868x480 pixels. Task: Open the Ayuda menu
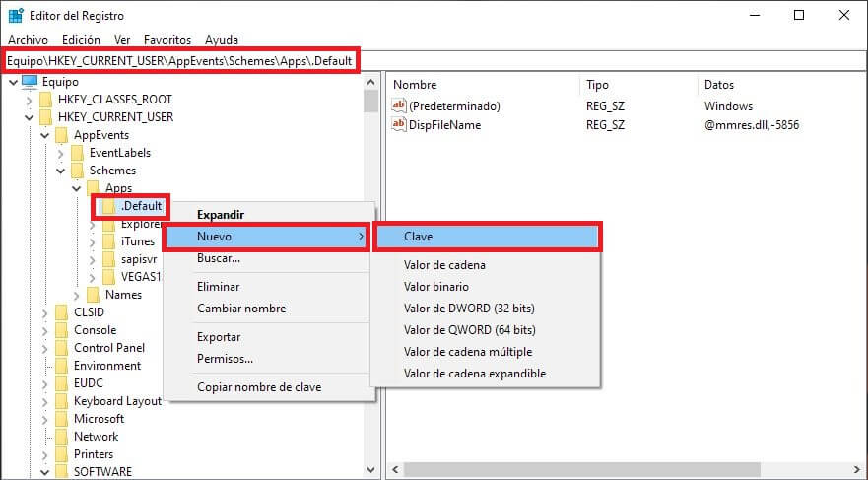[222, 40]
